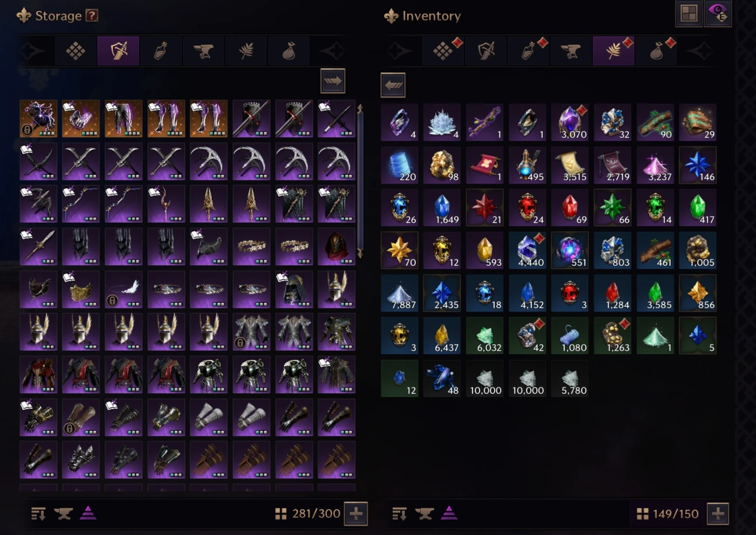Click the purple triangle icon under Storage
756x535 pixels.
(88, 513)
